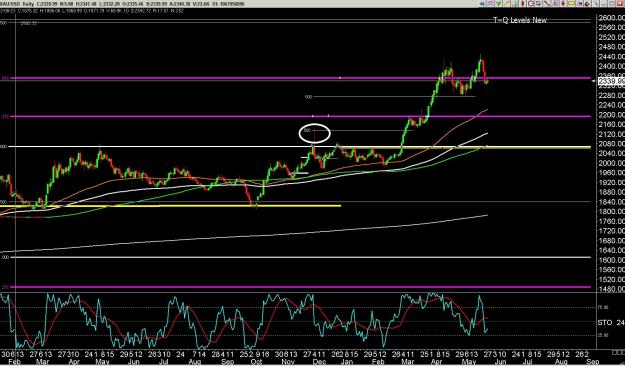The height and width of the screenshot is (366, 625).
Task: Close the chart with the red X
Action: [620, 4]
